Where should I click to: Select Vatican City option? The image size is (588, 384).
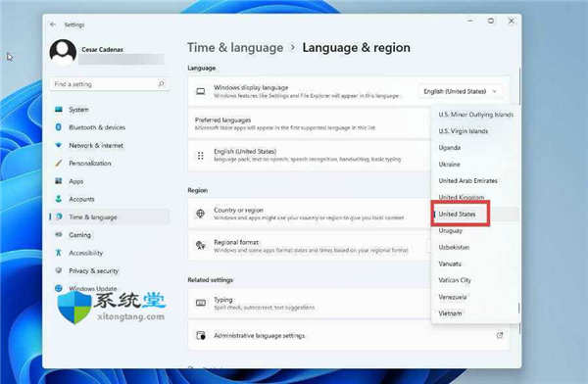(x=475, y=280)
